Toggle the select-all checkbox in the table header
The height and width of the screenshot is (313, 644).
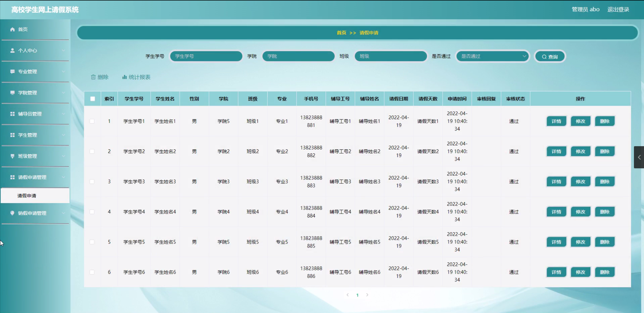click(93, 99)
